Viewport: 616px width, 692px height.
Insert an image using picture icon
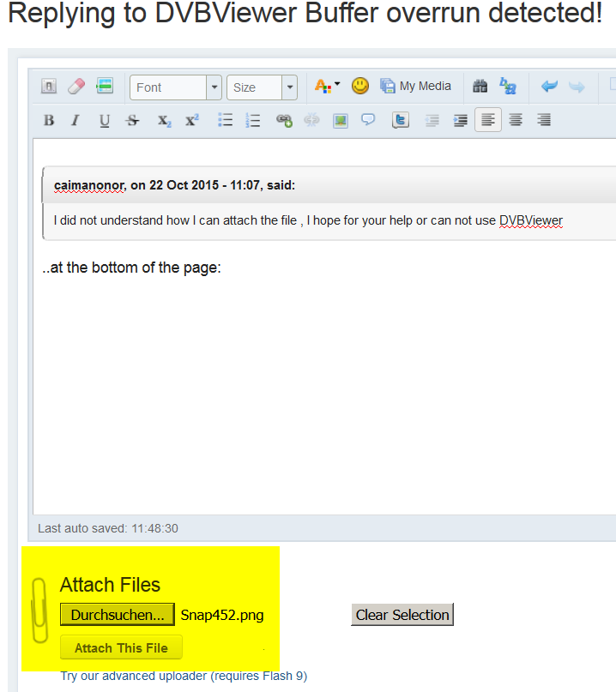(341, 121)
